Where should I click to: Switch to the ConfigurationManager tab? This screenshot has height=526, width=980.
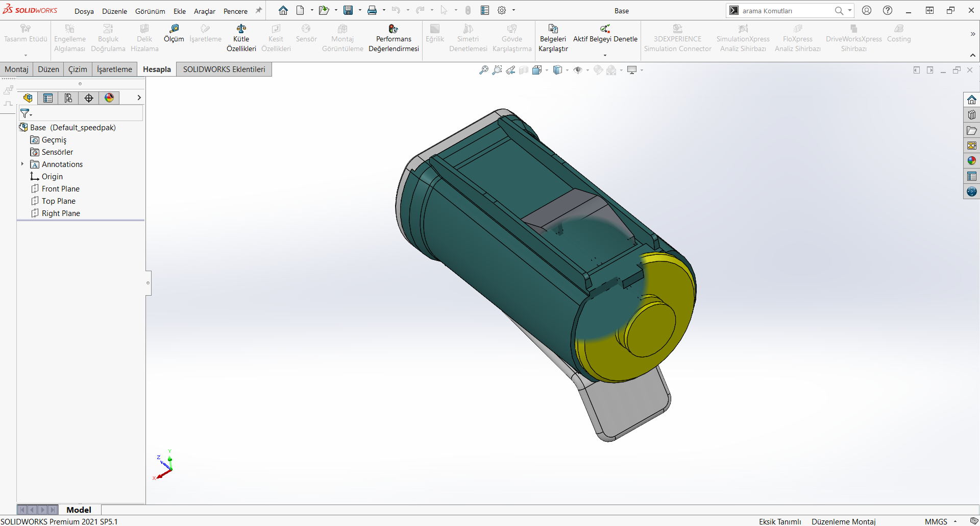click(x=68, y=98)
